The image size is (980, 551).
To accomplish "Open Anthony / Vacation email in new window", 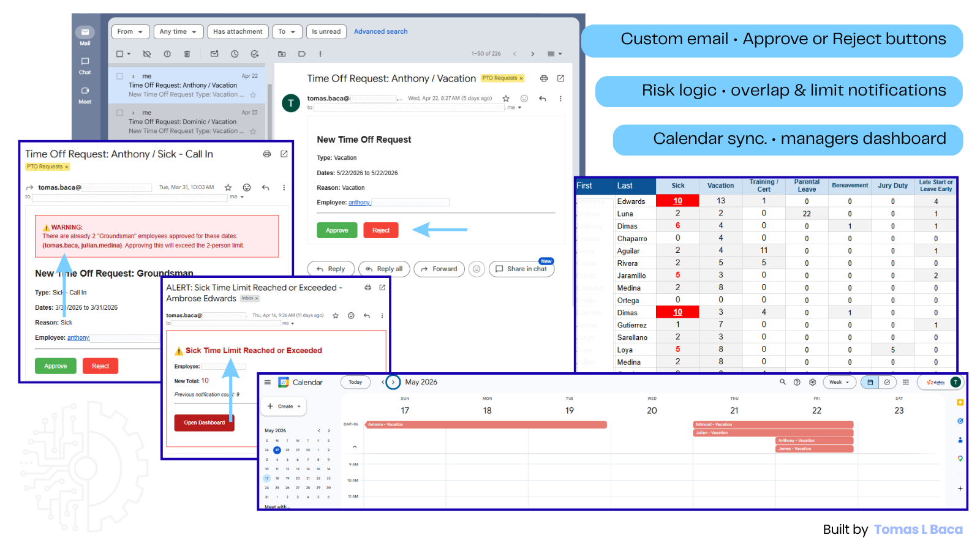I will point(560,78).
